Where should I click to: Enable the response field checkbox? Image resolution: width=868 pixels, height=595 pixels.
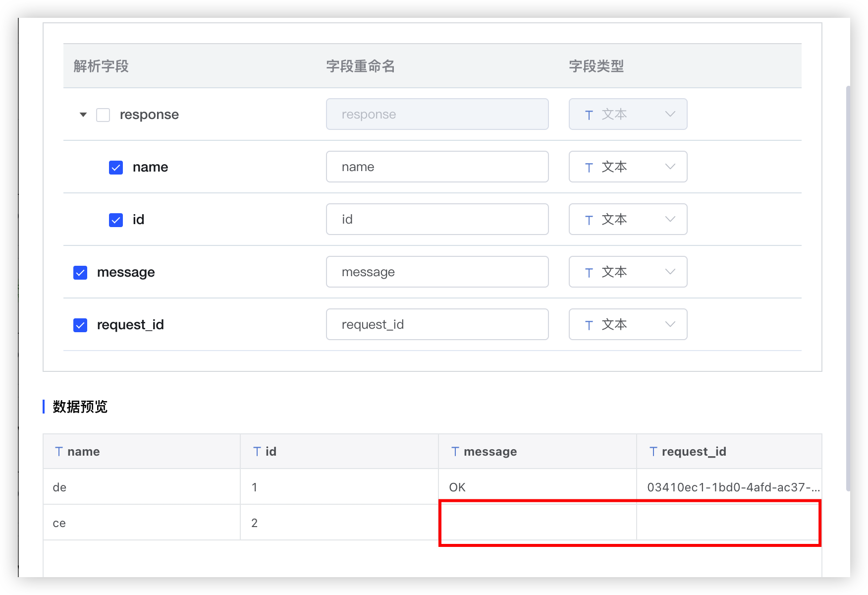(x=103, y=114)
